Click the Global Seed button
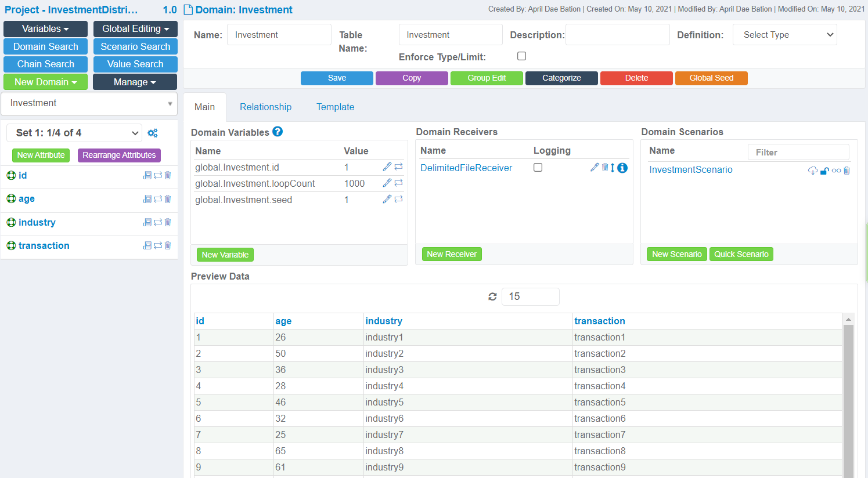The image size is (868, 478). (x=711, y=78)
